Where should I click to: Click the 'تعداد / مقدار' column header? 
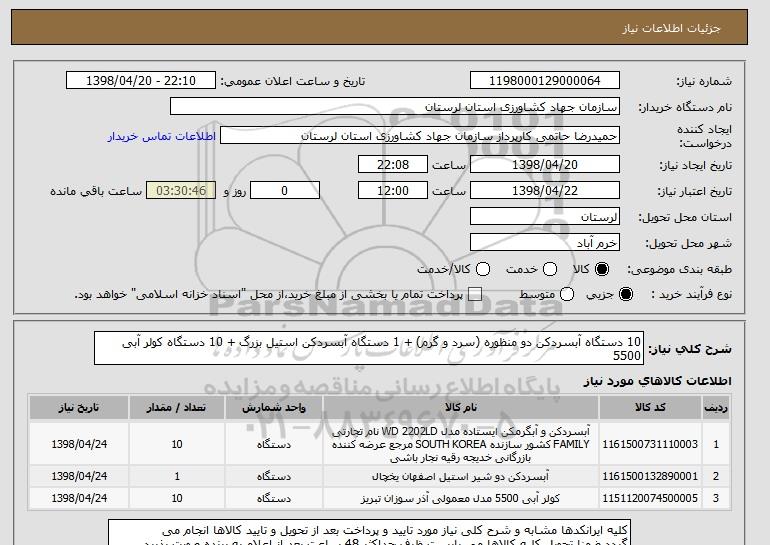coord(177,408)
